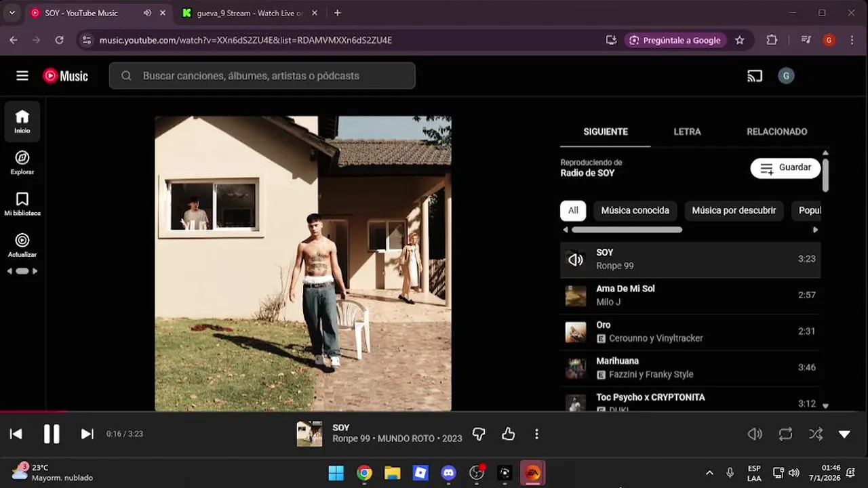
Task: Open a new browser tab
Action: pyautogui.click(x=338, y=13)
